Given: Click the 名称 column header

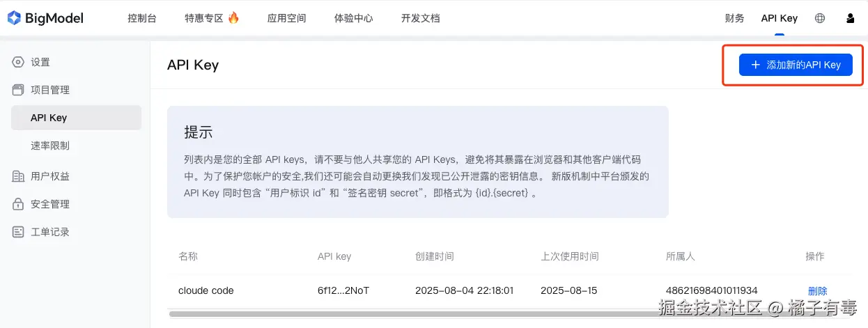Looking at the screenshot, I should coord(188,256).
